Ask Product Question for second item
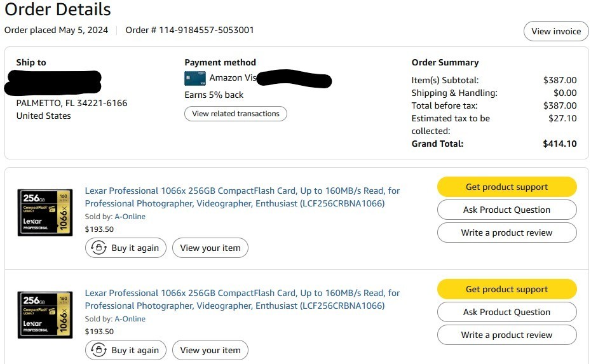This screenshot has width=591, height=364. point(506,312)
